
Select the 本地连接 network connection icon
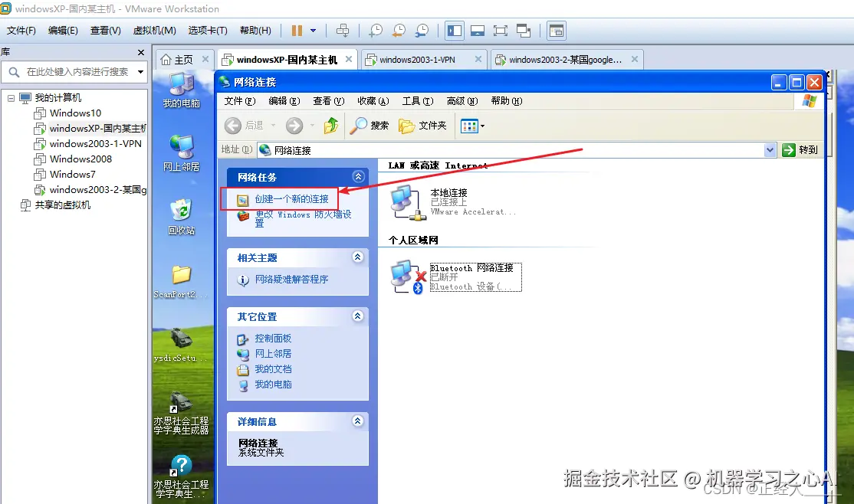click(408, 202)
